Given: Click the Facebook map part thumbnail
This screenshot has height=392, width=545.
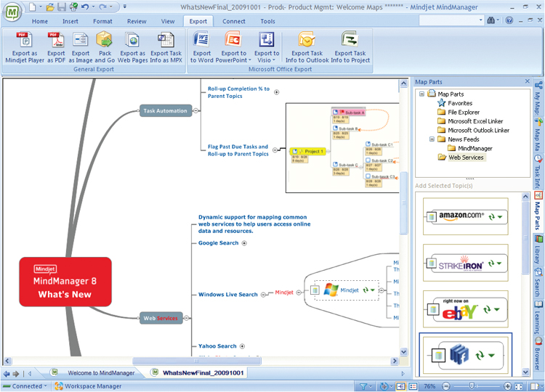Looking at the screenshot, I should pos(465,356).
